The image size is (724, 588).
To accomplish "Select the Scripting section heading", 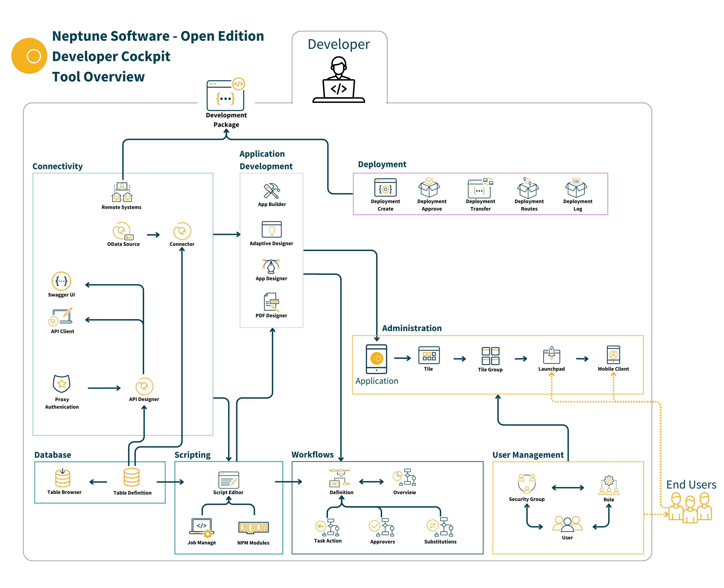I will tap(193, 455).
